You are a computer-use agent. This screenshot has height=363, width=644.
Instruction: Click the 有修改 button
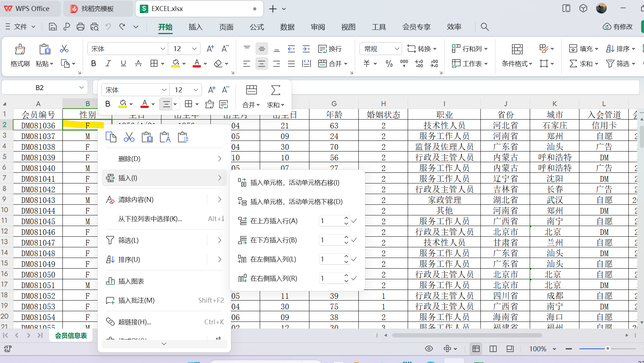618,27
